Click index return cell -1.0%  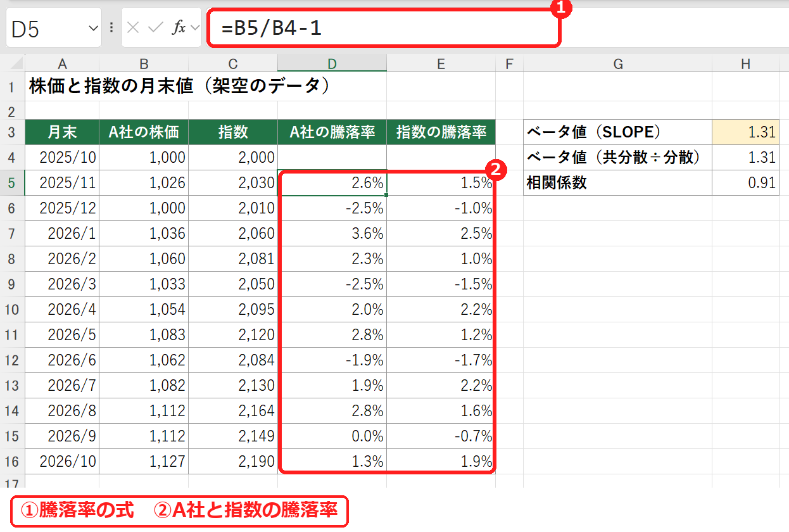coord(441,208)
